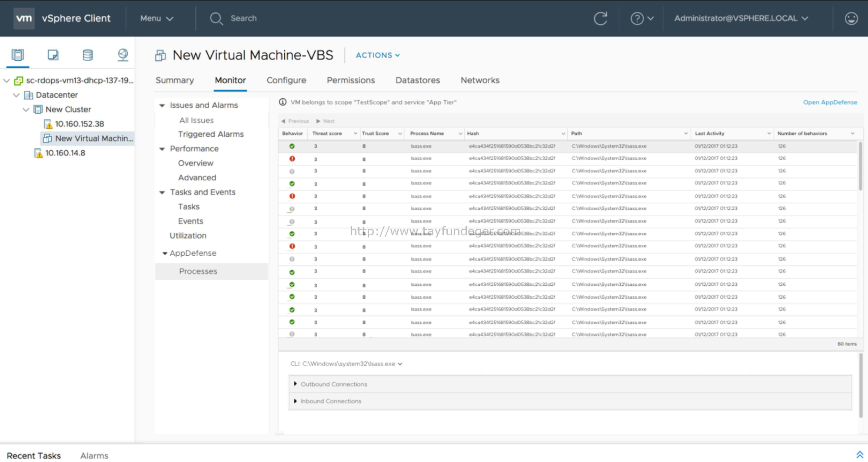Collapse the Issues and Alarms section
This screenshot has width=868, height=462.
tap(162, 106)
